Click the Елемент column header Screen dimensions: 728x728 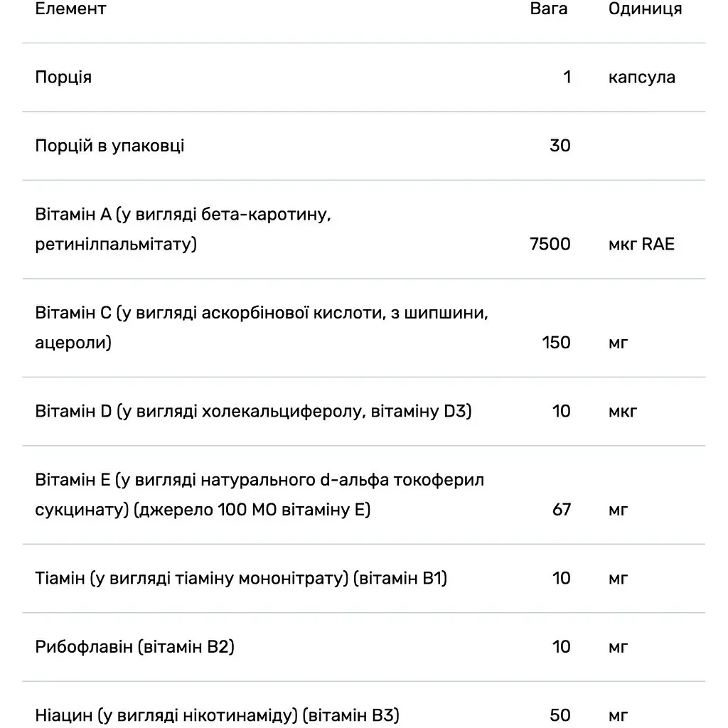tap(70, 9)
